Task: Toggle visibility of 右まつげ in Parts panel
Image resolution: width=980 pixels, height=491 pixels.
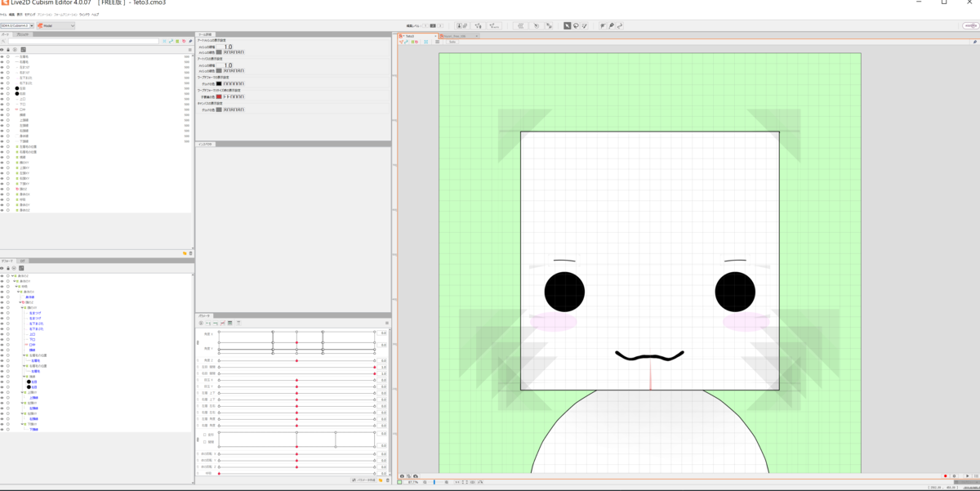Action: pos(2,73)
